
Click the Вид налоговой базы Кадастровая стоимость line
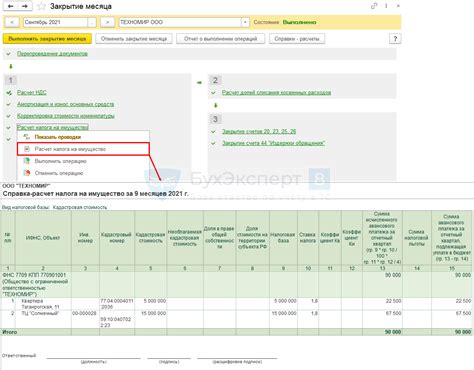(55, 207)
